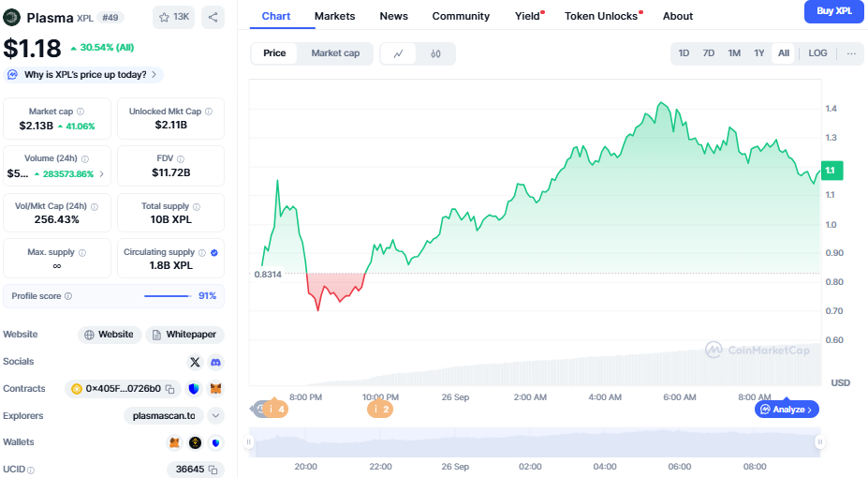Open the Chart tab

tap(275, 16)
